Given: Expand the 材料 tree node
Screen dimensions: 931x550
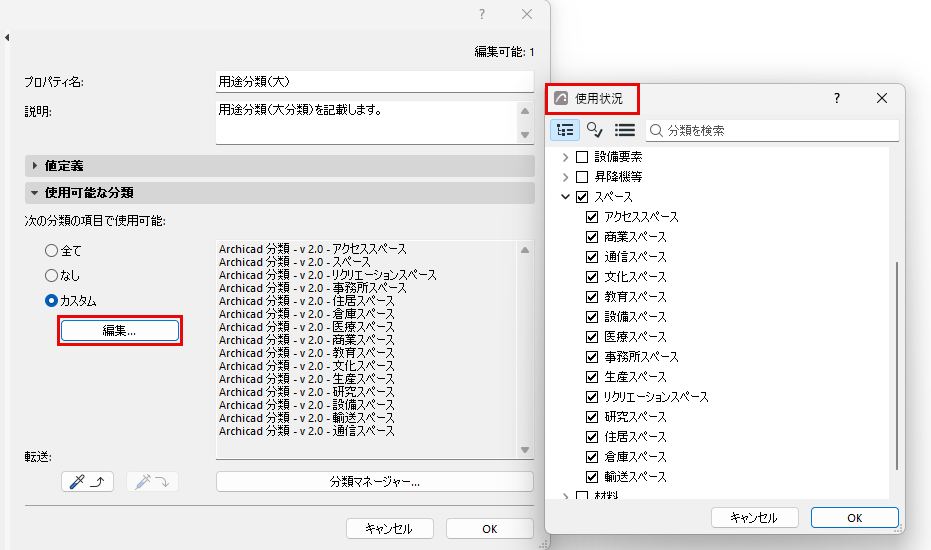Looking at the screenshot, I should tap(565, 495).
